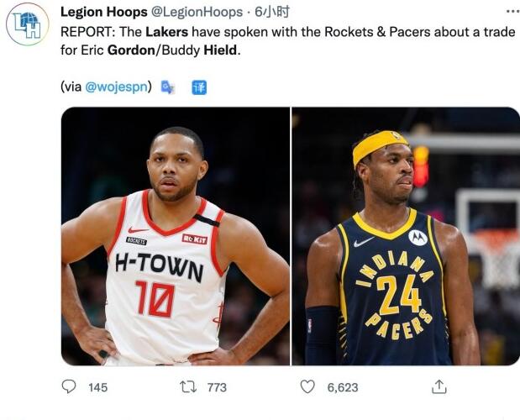Click the bold name Hield in tweet
The image size is (520, 420).
[221, 50]
